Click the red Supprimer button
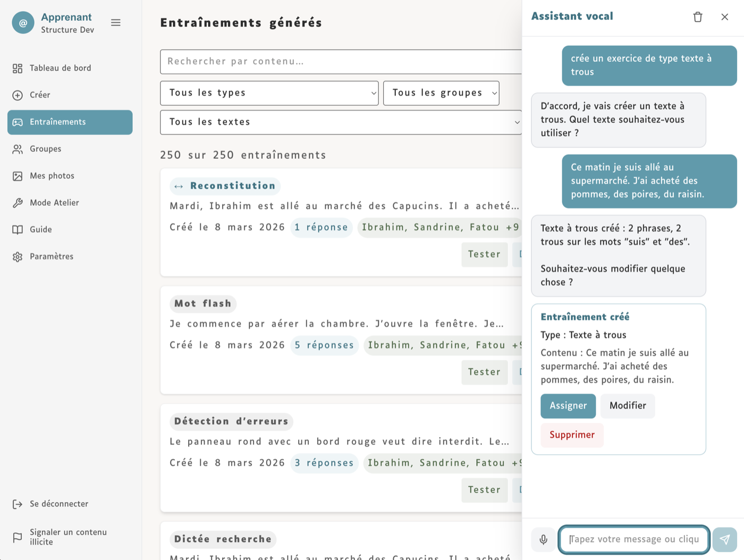 point(572,435)
